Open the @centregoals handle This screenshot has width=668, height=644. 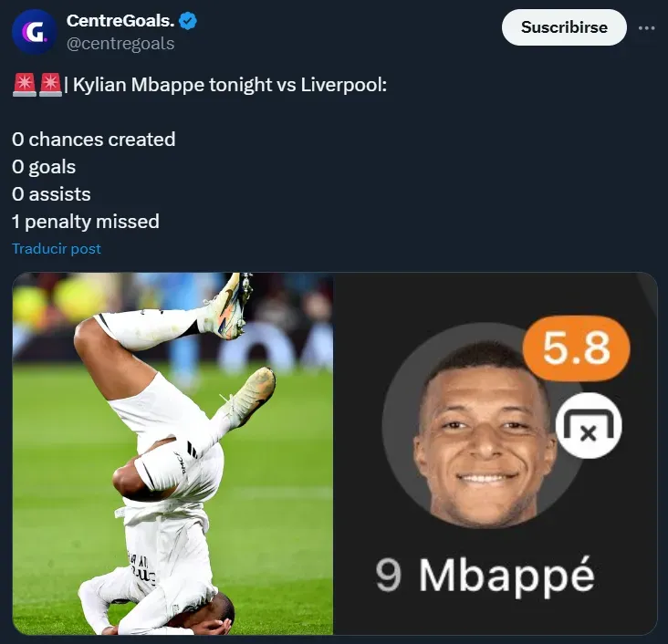coord(120,44)
